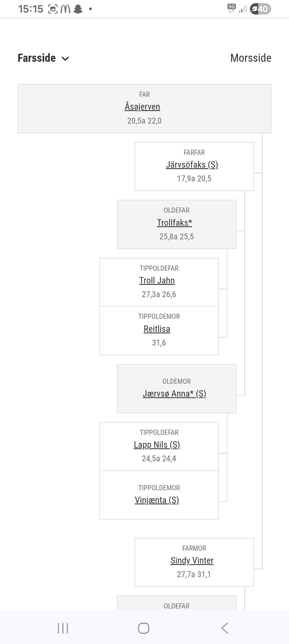Tap the Snapchat notification icon
The image size is (289, 644).
[x=78, y=9]
